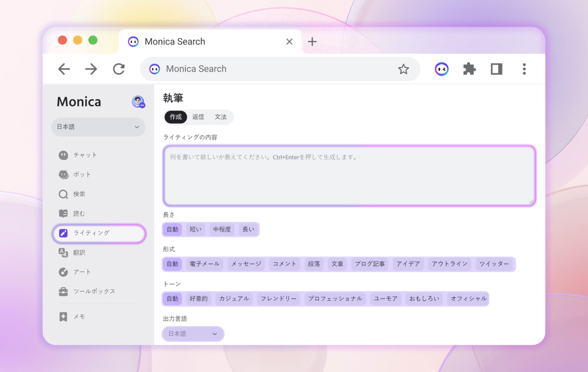Select 短い length option
The image size is (588, 372).
[195, 229]
